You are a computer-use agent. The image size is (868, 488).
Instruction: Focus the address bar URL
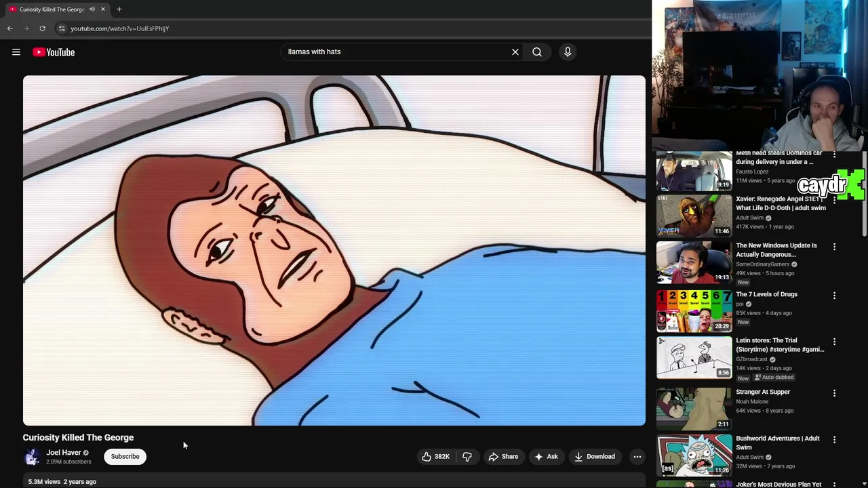pos(119,28)
